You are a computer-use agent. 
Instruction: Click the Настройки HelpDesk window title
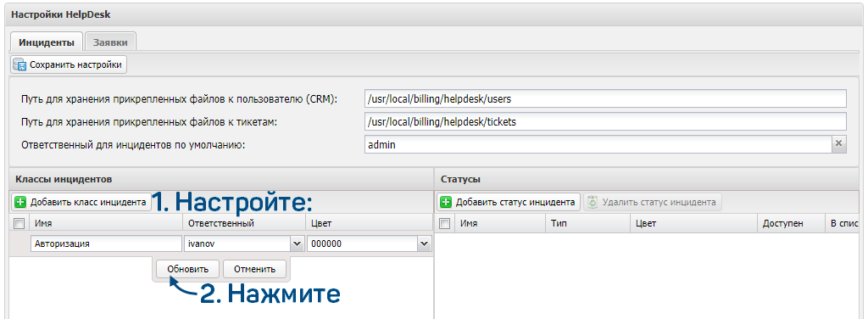[x=61, y=15]
